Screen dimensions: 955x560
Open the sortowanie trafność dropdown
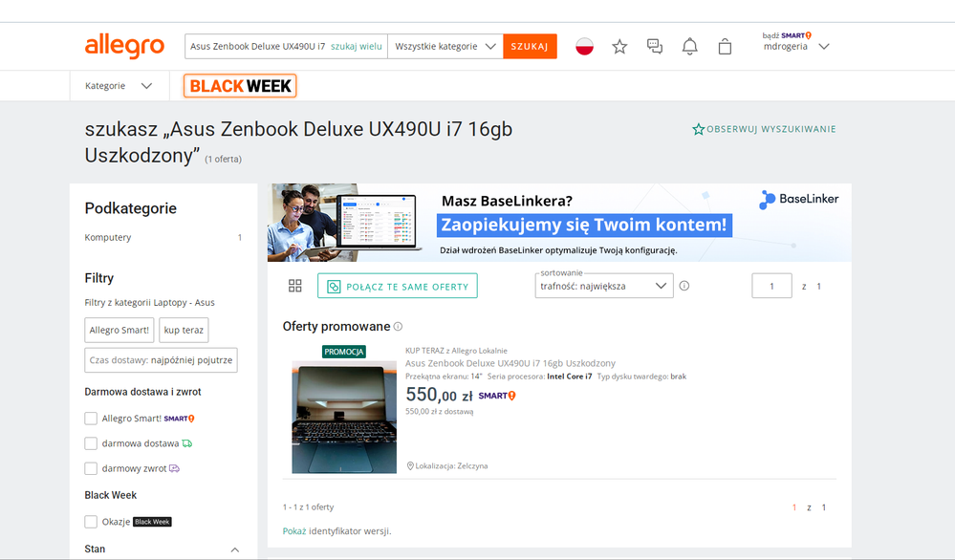tap(604, 286)
